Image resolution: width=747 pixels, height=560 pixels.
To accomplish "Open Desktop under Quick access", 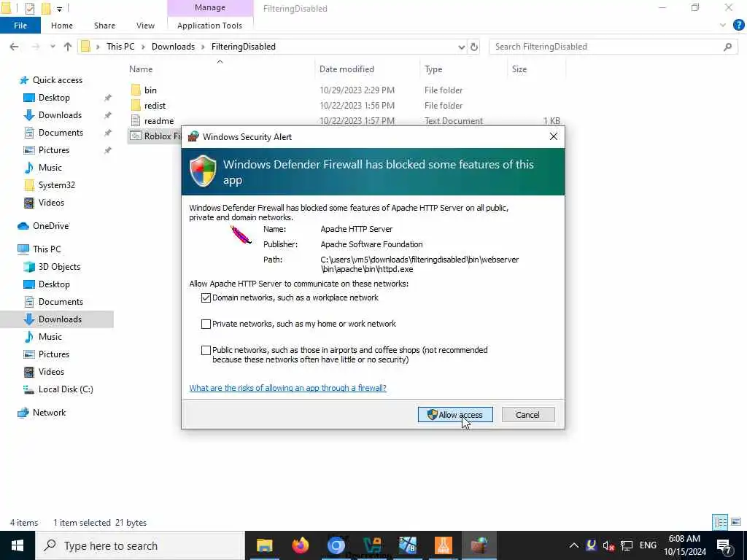I will pos(54,98).
